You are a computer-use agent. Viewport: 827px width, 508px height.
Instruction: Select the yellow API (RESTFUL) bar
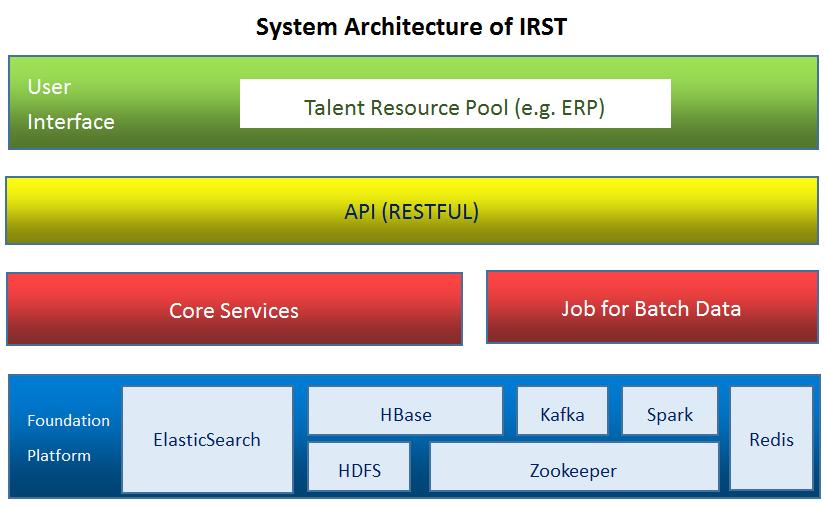[411, 211]
